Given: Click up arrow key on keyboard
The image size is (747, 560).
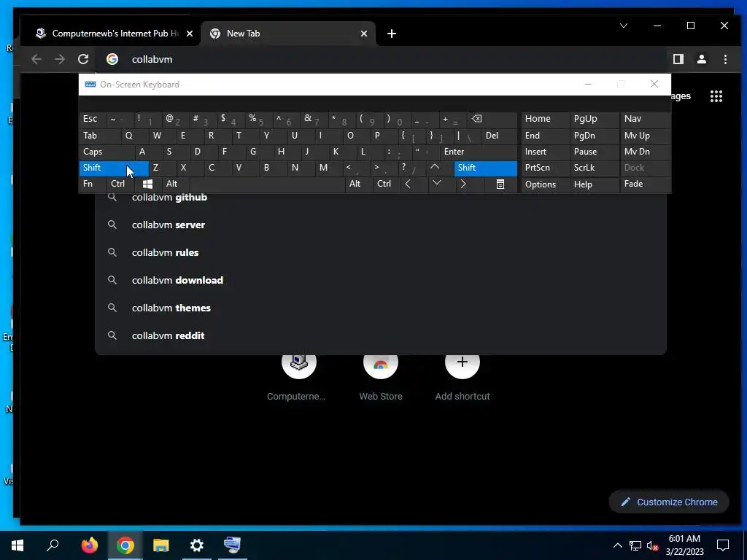Looking at the screenshot, I should 435,167.
